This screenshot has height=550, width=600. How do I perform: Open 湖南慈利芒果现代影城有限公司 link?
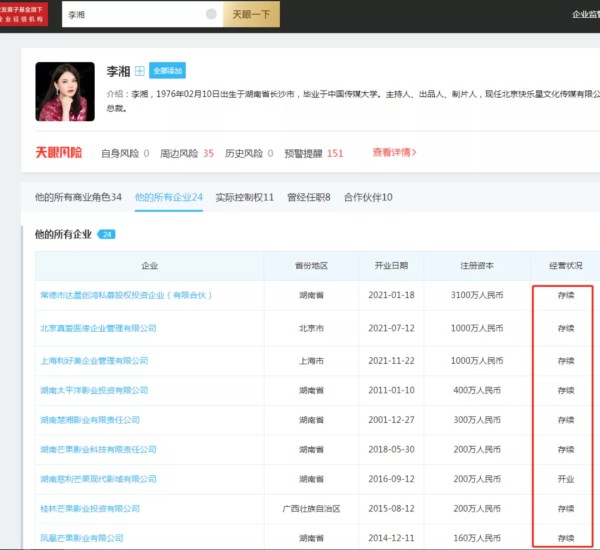[x=98, y=479]
